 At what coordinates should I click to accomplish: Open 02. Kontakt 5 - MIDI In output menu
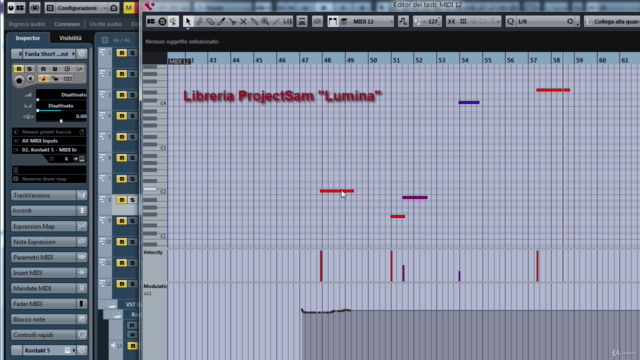click(x=49, y=150)
